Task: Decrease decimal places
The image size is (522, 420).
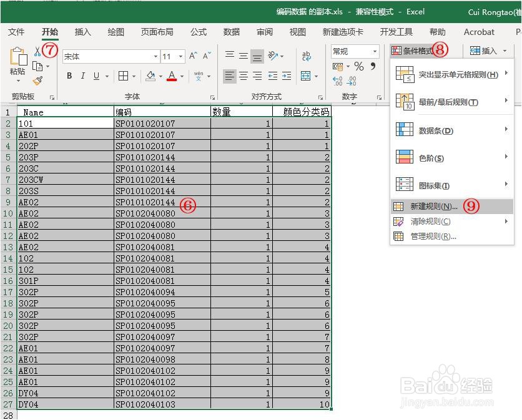Action: [x=351, y=81]
